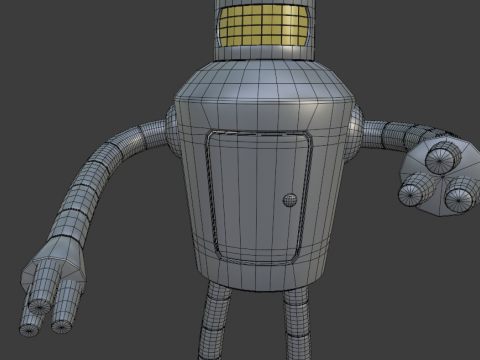Select the domed upper torso below the neck
The width and height of the screenshot is (480, 360).
[x=264, y=82]
